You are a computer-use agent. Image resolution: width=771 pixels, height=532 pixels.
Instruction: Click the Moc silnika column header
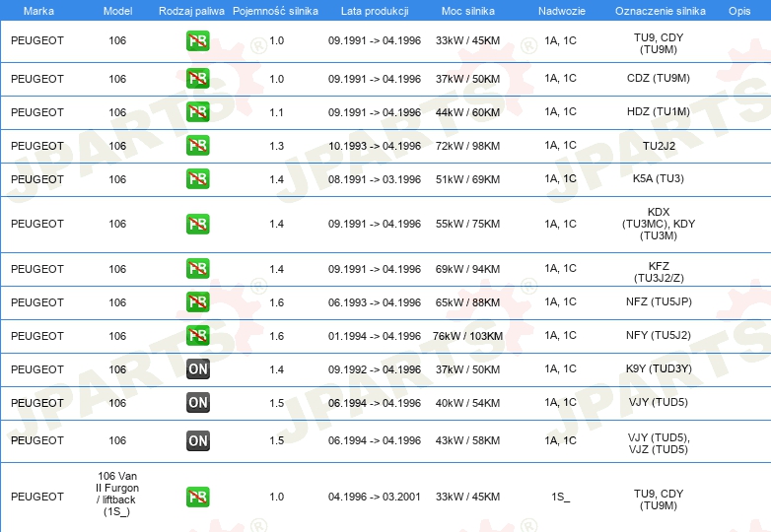[x=468, y=11]
